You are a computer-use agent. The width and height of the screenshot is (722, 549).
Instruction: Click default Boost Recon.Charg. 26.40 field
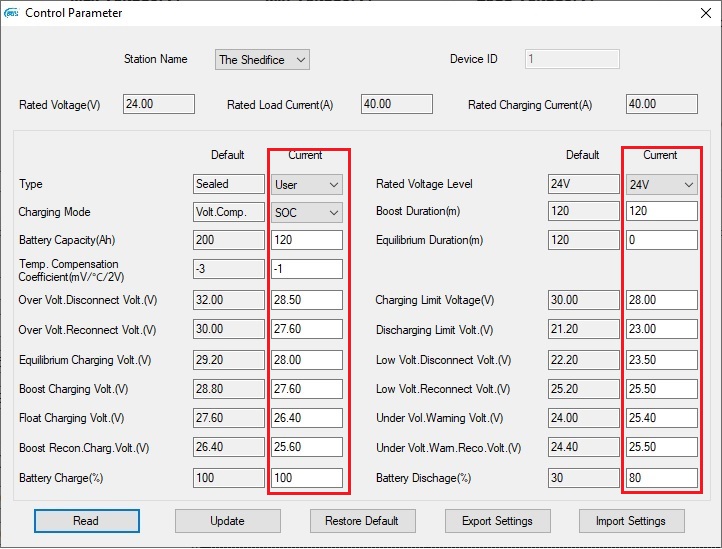coord(229,447)
